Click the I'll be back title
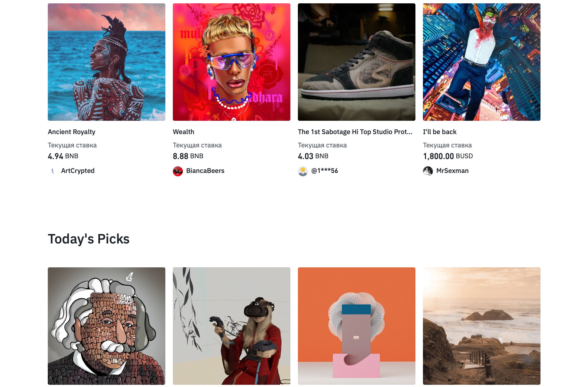Screen dimensions: 588x387 pos(440,132)
